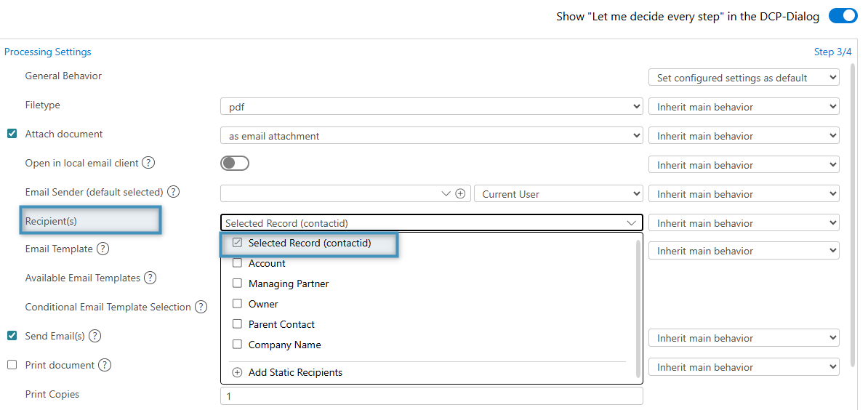Click help icon next to Open in local email client
This screenshot has height=410, width=868.
click(148, 163)
